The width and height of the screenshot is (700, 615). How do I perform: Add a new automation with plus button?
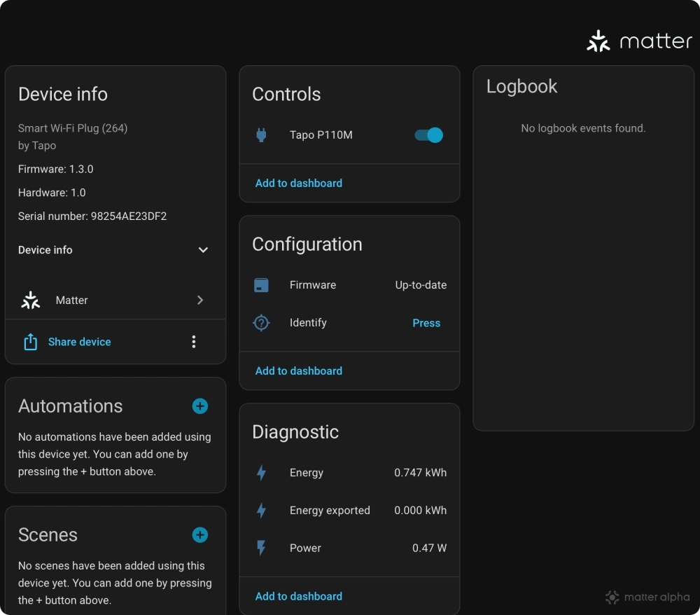200,406
